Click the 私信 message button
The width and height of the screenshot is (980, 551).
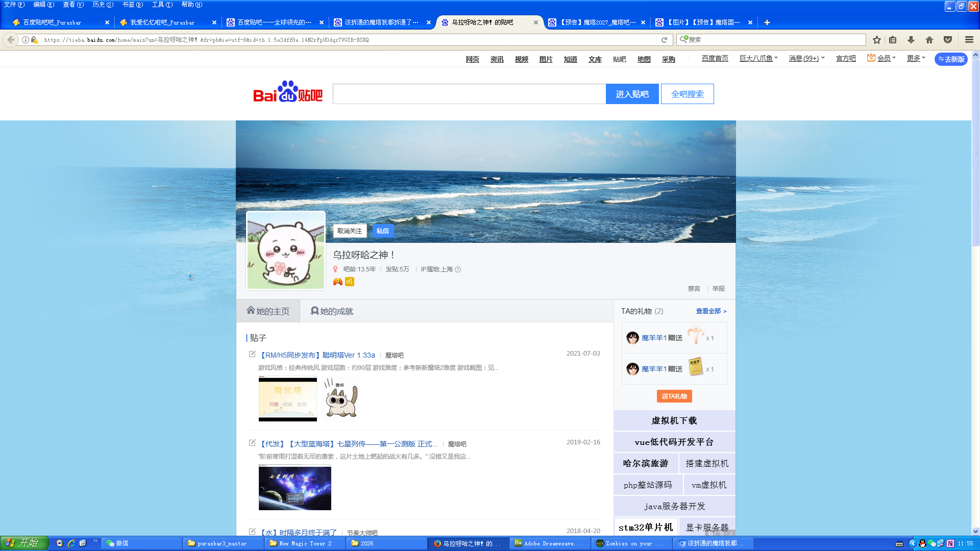tap(383, 231)
